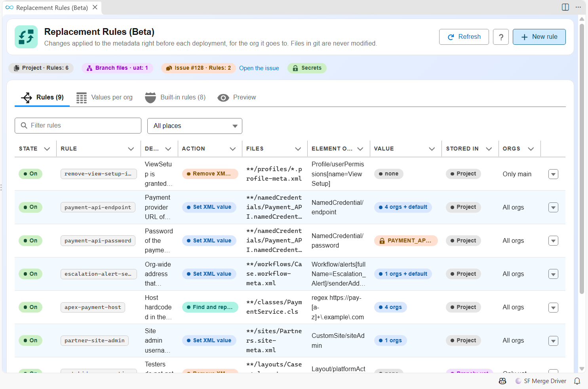Click the Issue #128 Rules: 2 chip
This screenshot has width=588, height=389.
tap(198, 68)
